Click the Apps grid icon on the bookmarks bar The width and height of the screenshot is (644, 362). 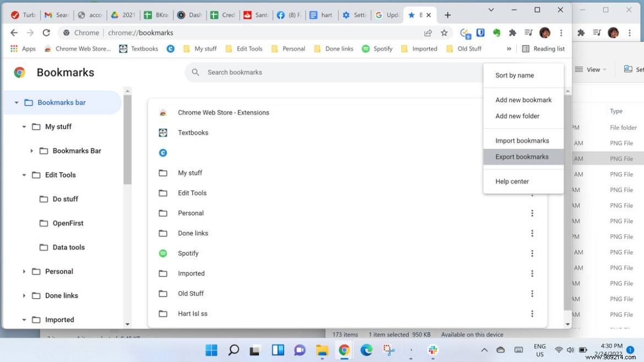pos(13,49)
